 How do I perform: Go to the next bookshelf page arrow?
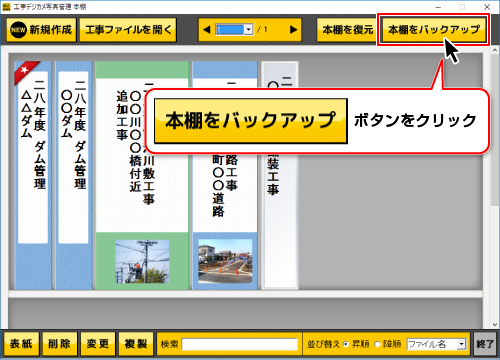293,30
